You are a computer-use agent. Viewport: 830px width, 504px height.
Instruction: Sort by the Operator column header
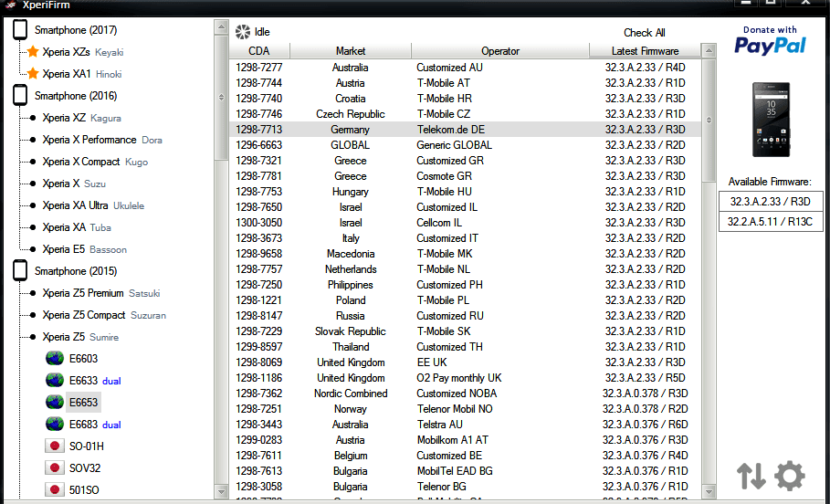(x=500, y=51)
